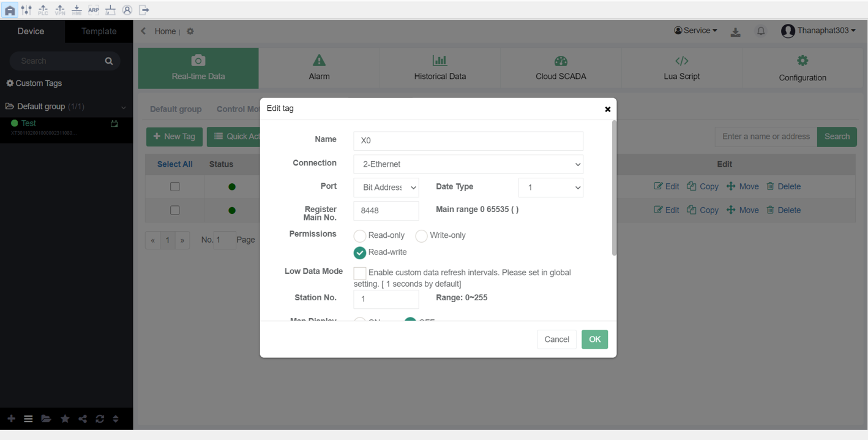The image size is (868, 440).
Task: Select the Read-only permission radio button
Action: coord(360,236)
